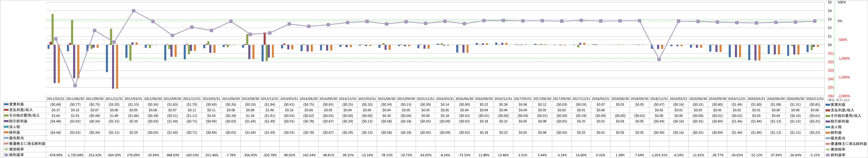The image size is (868, 158).
Task: Click the 法人税 row label in the table
Action: pos(14,127)
